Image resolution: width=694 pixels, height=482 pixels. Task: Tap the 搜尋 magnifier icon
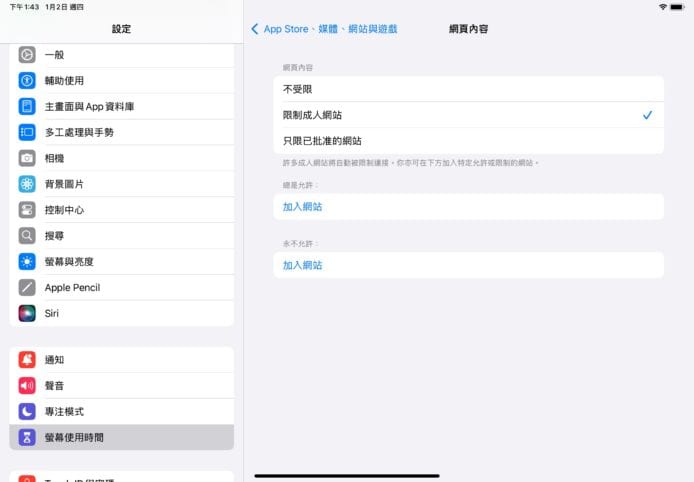coord(27,236)
